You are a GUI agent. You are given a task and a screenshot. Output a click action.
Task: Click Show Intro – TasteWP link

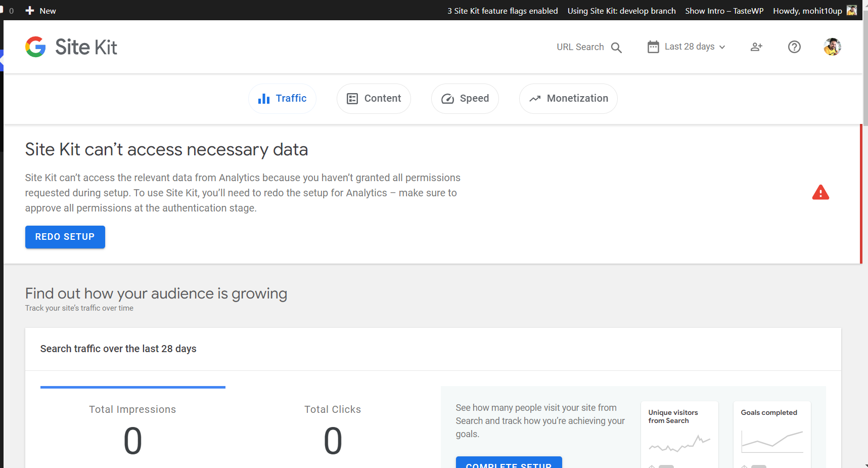click(724, 11)
